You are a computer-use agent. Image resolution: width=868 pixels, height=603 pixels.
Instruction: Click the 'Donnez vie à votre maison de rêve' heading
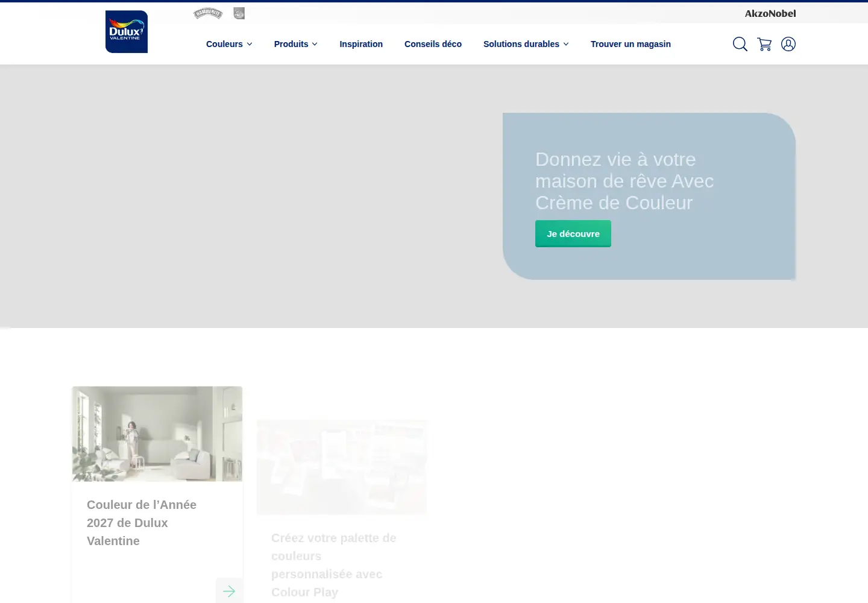[624, 181]
